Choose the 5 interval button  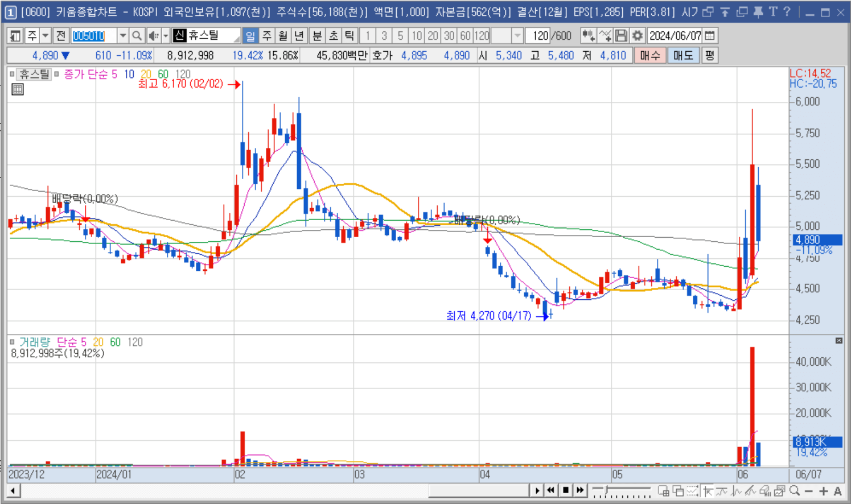[401, 36]
